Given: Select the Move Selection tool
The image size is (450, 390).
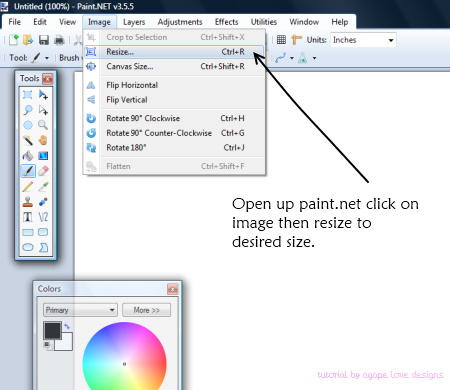Looking at the screenshot, I should click(x=43, y=110).
